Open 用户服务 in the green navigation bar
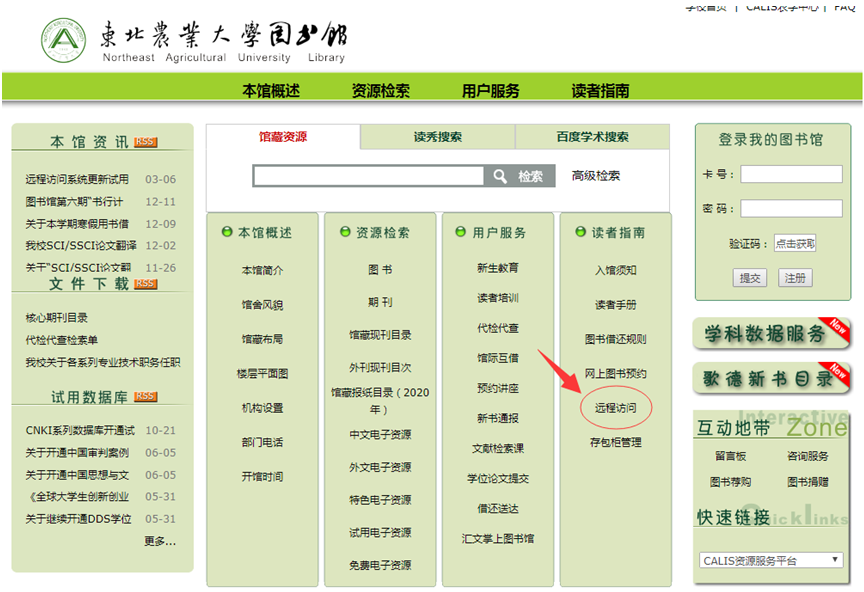Viewport: 864px width, 592px height. click(x=490, y=90)
